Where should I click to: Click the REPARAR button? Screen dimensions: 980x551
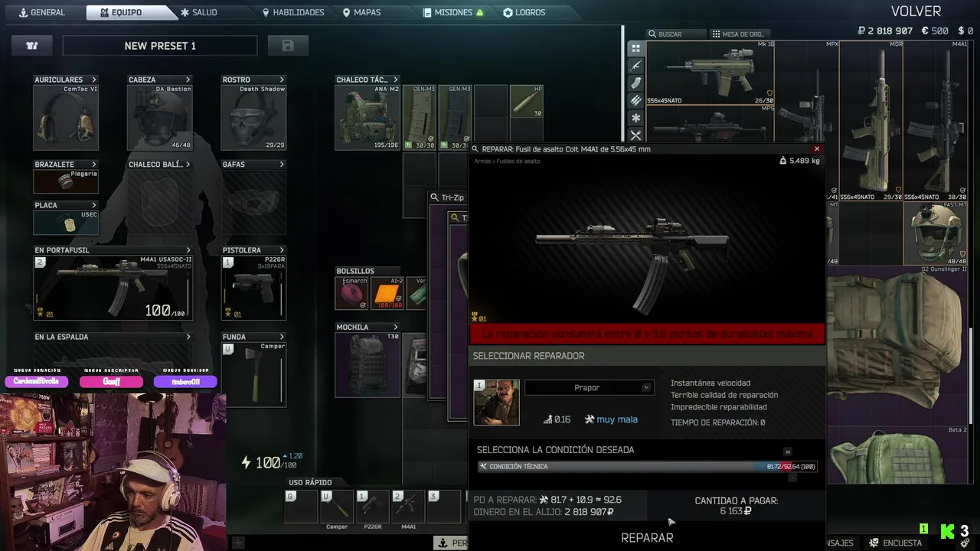pyautogui.click(x=647, y=538)
